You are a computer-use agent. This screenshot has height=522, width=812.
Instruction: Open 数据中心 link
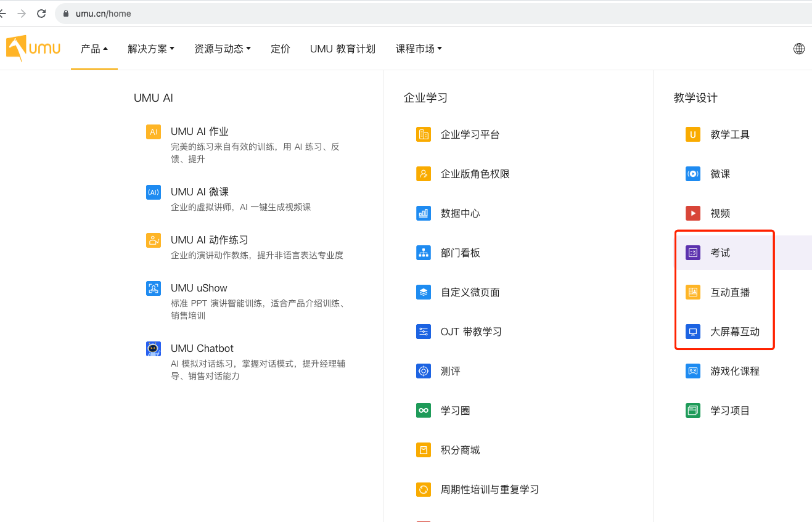[461, 213]
